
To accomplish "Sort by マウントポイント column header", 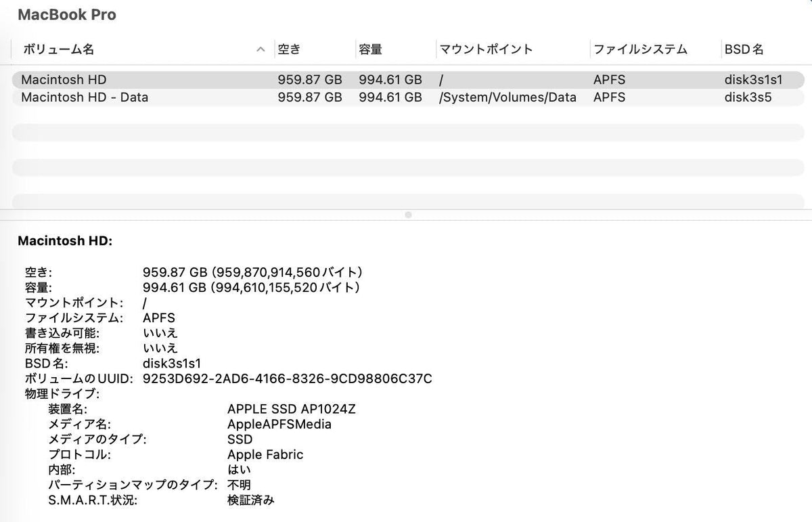I will click(x=486, y=49).
